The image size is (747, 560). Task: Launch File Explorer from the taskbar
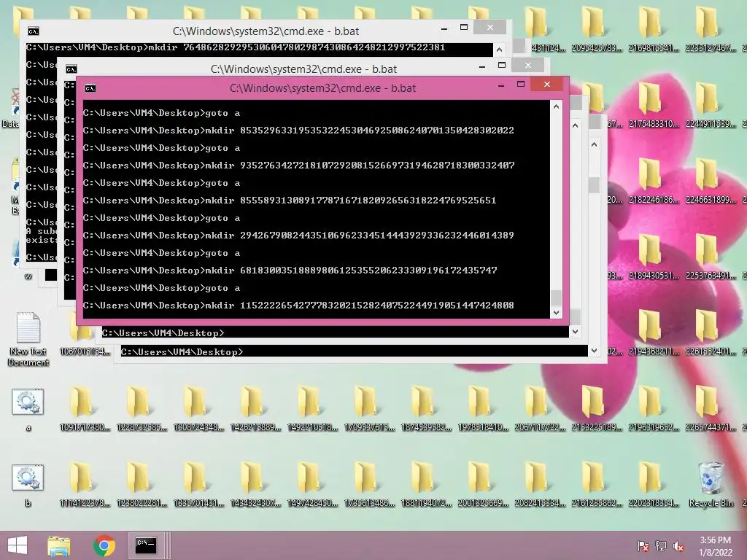pos(59,545)
